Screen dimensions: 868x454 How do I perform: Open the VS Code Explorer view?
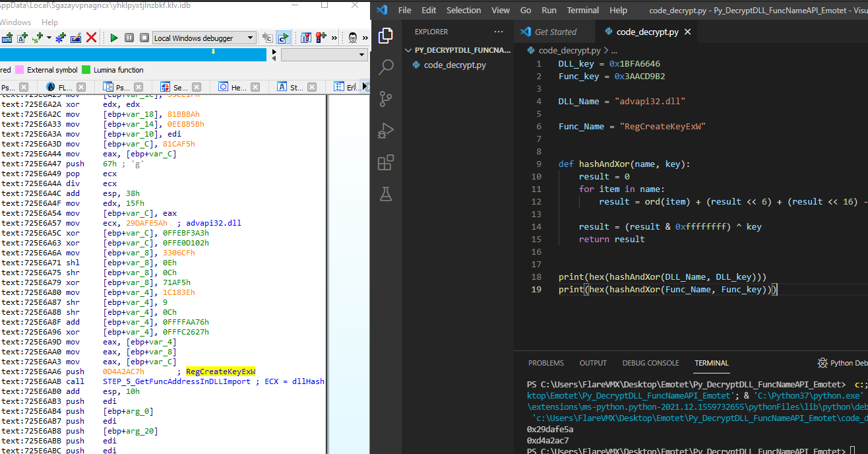[386, 36]
